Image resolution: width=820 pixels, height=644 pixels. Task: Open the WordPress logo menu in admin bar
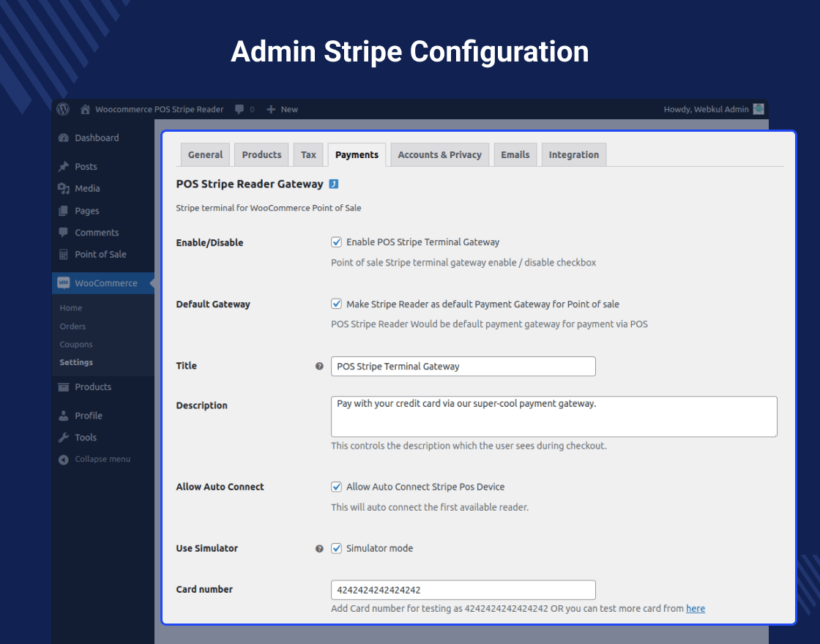pos(63,109)
